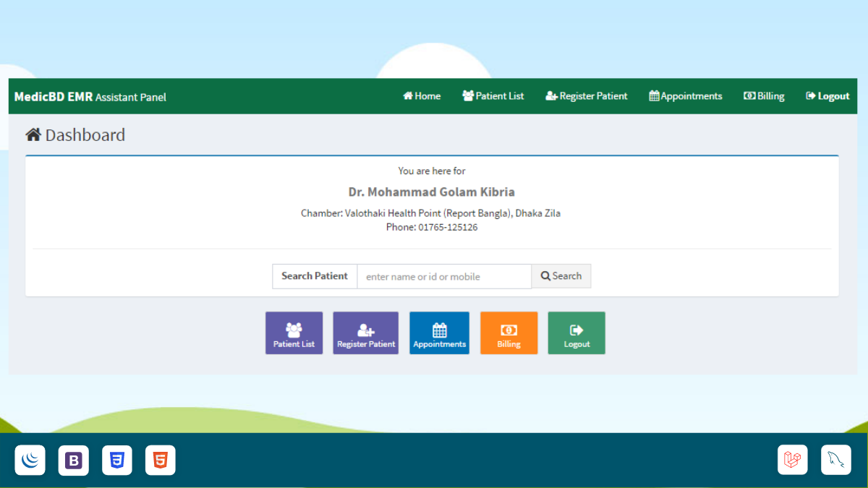Open the Patient List shortcut tile
This screenshot has height=488, width=868.
click(x=294, y=333)
